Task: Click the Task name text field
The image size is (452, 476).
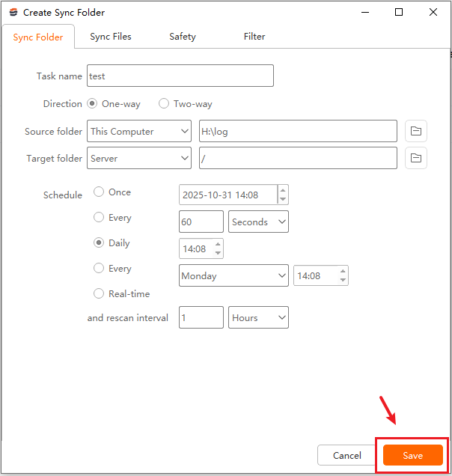Action: 180,76
